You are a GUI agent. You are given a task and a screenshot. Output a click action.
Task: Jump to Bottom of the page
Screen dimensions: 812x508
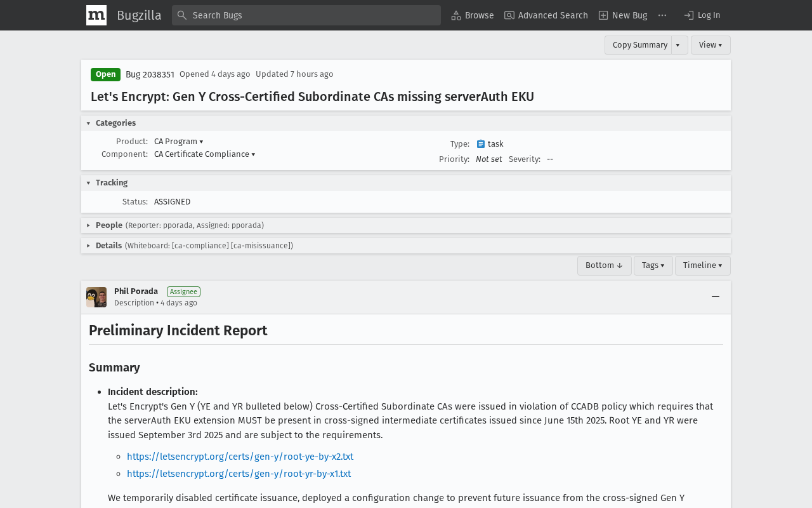coord(604,265)
